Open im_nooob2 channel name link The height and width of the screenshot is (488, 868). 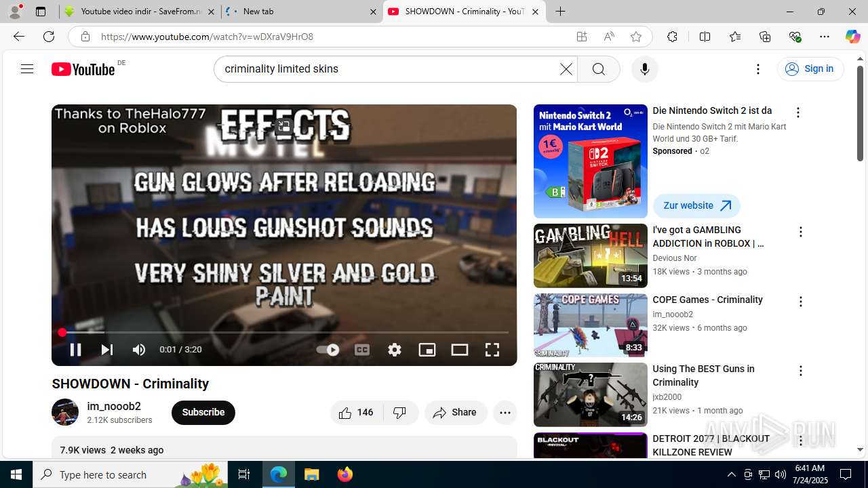click(114, 406)
